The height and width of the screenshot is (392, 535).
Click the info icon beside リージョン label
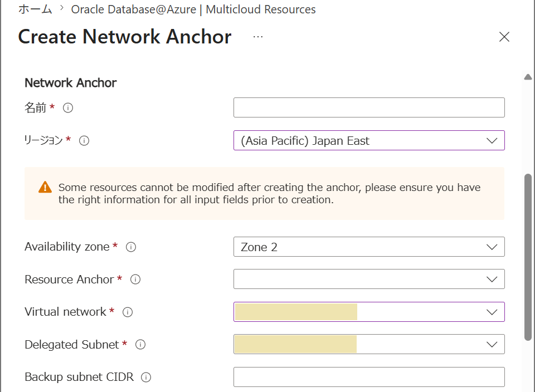(x=84, y=140)
